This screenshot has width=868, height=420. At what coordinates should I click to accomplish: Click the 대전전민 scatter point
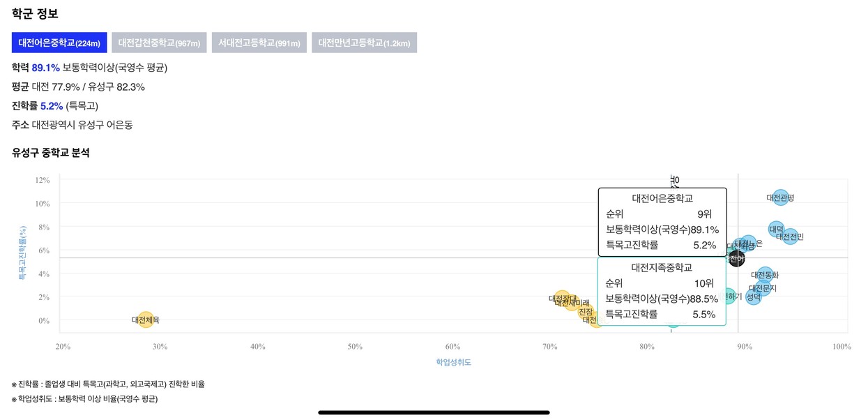tap(789, 237)
